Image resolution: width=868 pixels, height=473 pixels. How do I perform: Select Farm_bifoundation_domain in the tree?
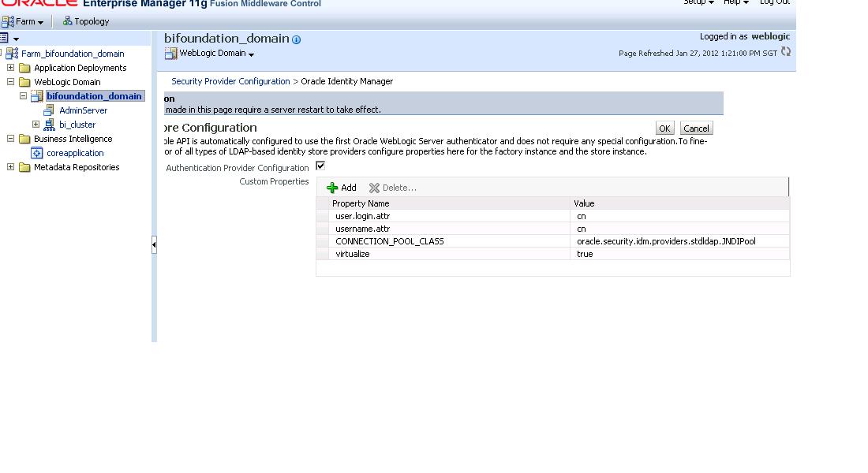[x=73, y=54]
